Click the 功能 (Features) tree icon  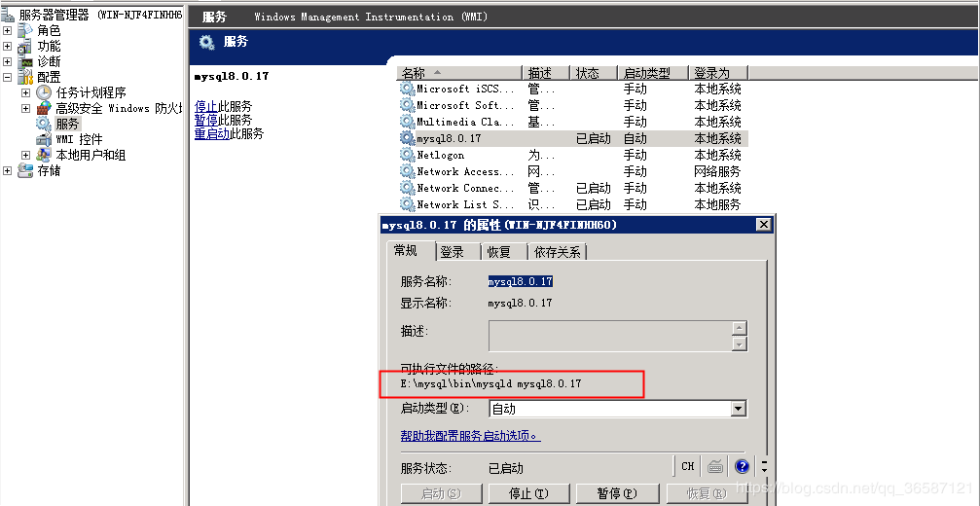point(25,47)
